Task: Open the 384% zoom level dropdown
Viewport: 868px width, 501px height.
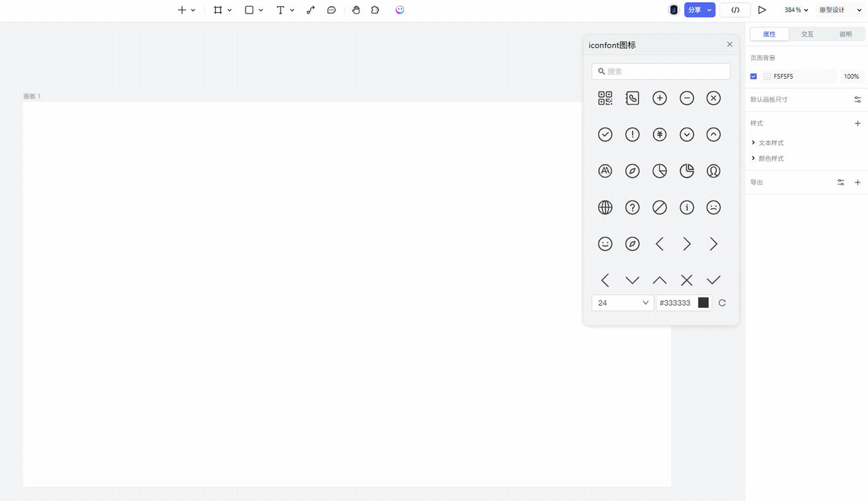Action: coord(796,10)
